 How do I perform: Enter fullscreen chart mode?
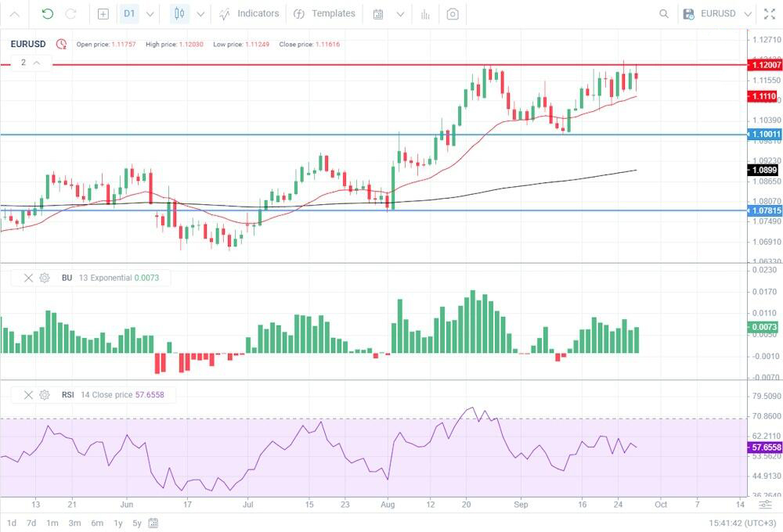coord(770,14)
